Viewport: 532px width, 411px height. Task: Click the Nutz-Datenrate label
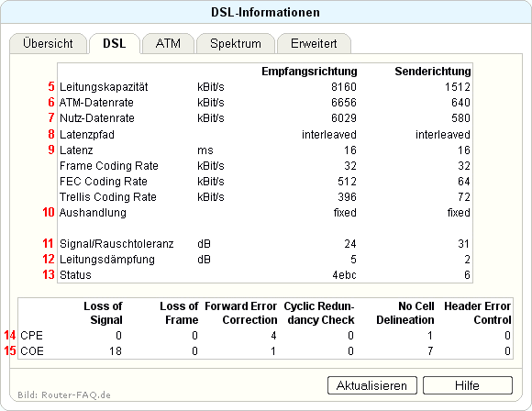(x=97, y=118)
